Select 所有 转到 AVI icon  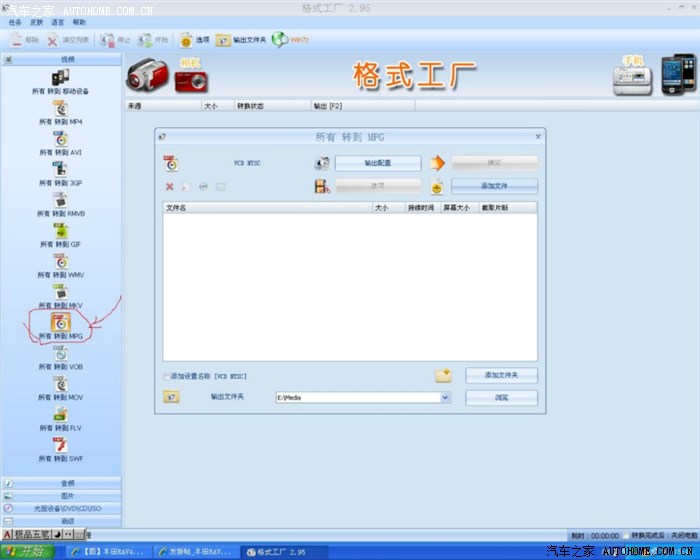point(60,139)
